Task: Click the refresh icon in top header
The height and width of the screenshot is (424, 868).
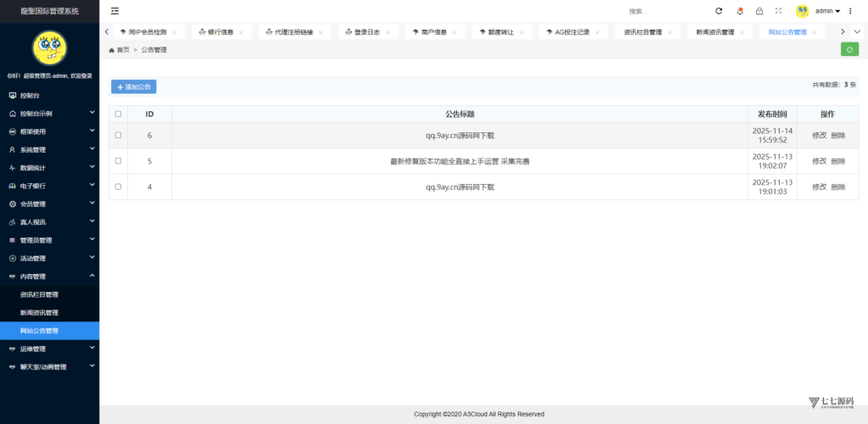Action: [x=719, y=11]
